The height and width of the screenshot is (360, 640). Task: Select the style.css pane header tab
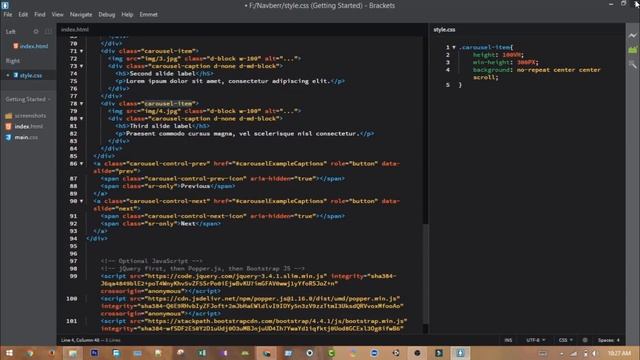[444, 29]
